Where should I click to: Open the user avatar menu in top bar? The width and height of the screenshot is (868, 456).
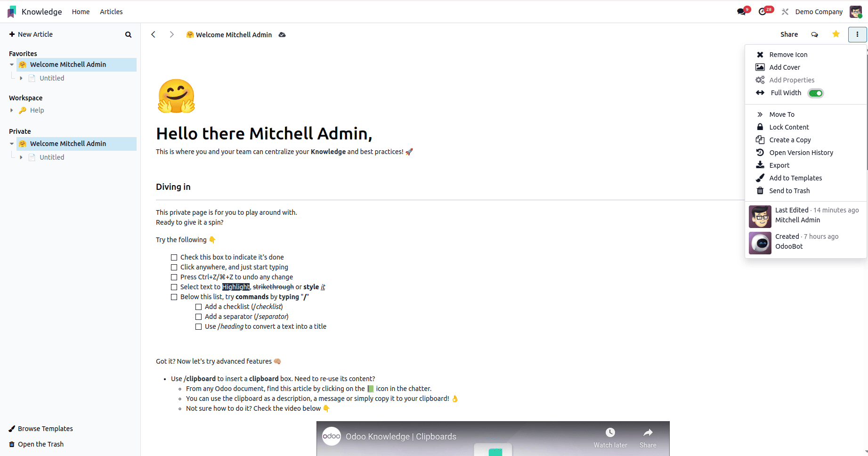856,12
